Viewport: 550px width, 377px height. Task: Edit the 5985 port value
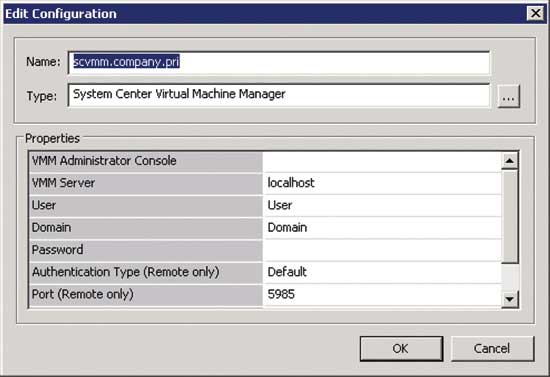[x=382, y=295]
